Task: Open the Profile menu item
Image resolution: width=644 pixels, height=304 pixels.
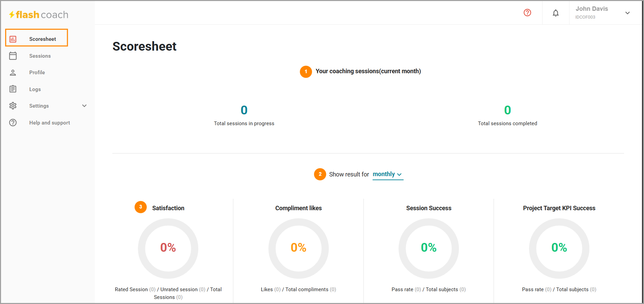Action: (37, 73)
